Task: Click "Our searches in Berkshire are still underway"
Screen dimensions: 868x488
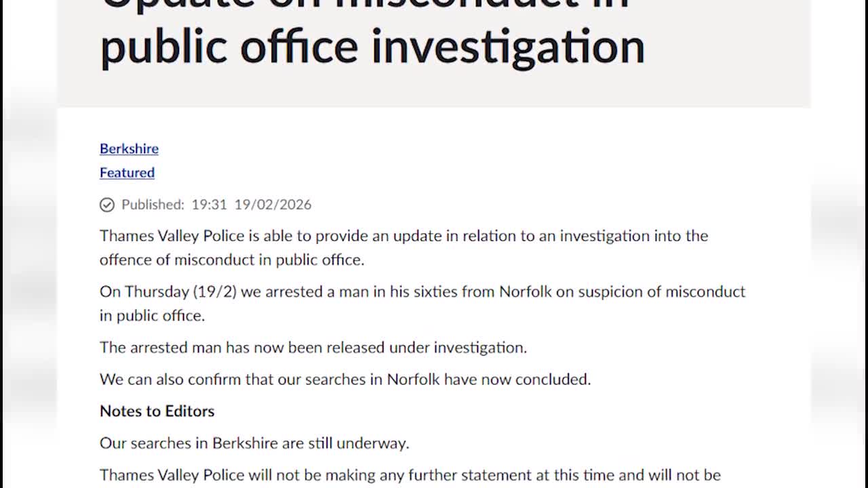Action: click(254, 443)
